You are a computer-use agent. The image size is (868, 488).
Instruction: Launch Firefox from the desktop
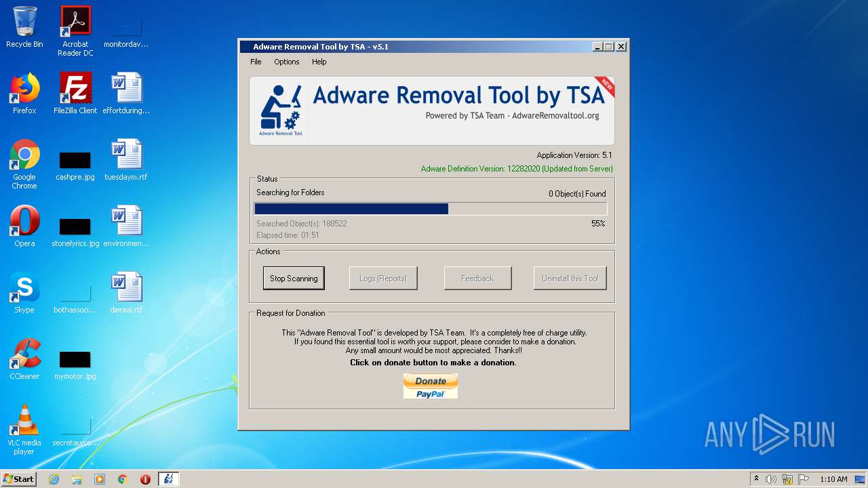(x=24, y=94)
